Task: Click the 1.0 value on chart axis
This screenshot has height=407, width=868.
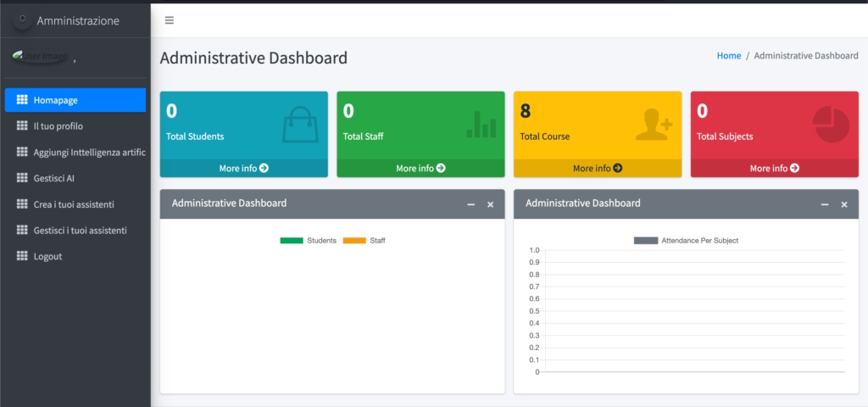Action: pyautogui.click(x=534, y=250)
